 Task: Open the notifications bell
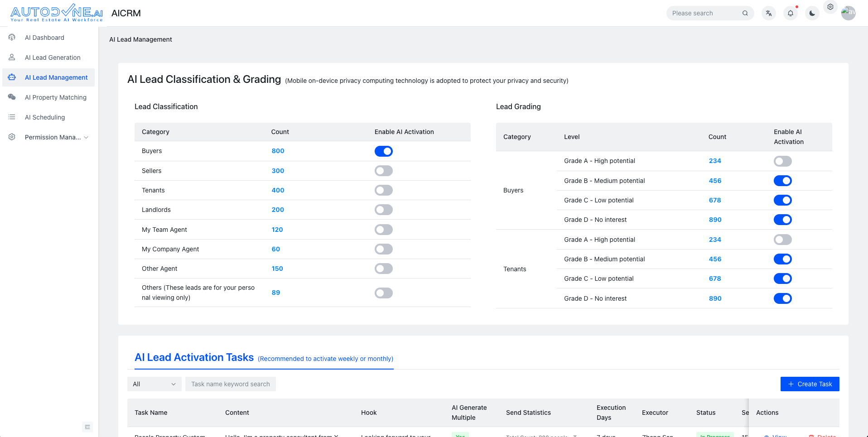click(x=791, y=13)
